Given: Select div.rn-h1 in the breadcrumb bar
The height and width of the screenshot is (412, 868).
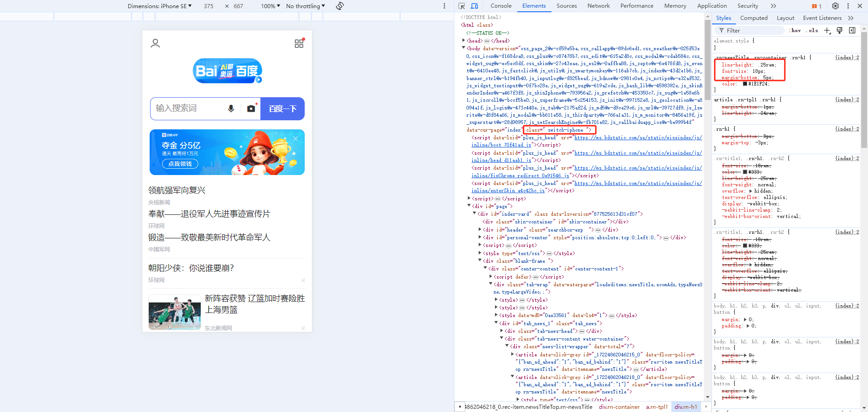Looking at the screenshot, I should point(685,407).
